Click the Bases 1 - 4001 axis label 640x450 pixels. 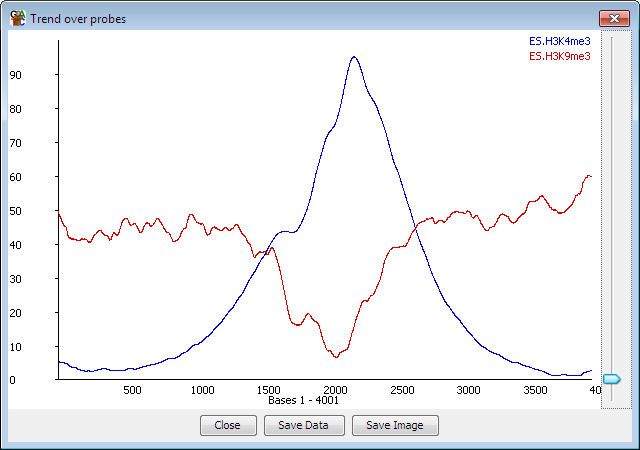303,400
